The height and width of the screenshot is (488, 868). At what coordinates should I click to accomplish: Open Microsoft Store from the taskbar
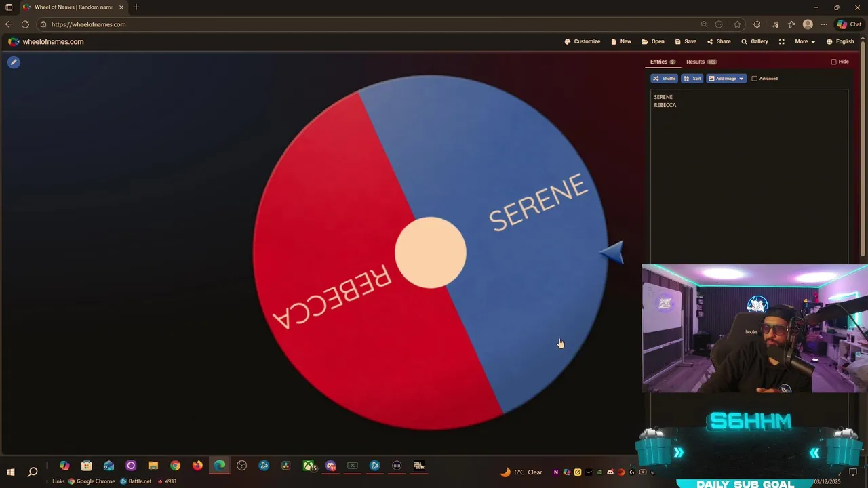coord(86,466)
